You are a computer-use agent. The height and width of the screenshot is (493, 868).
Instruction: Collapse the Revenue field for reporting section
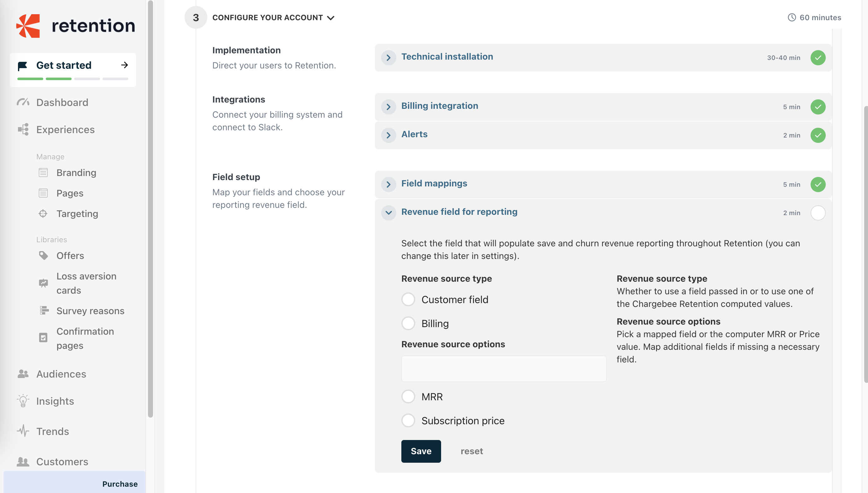388,213
